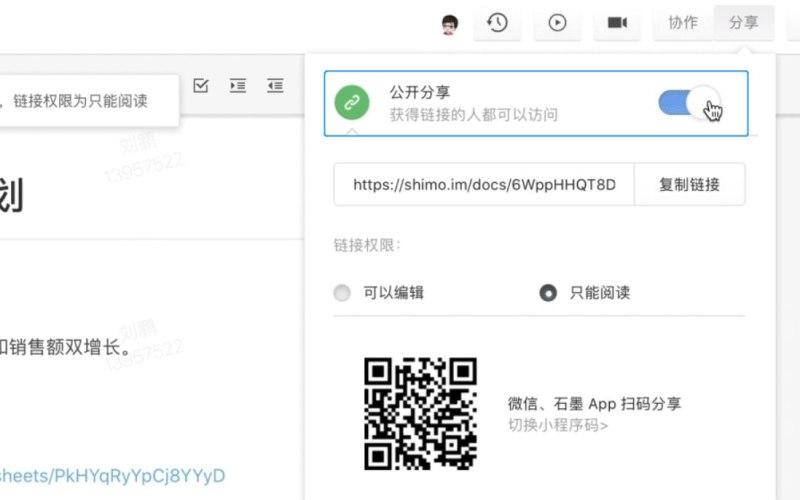The width and height of the screenshot is (800, 500).
Task: Click the 链接权限为只能阅读 notification toast
Action: pyautogui.click(x=89, y=101)
